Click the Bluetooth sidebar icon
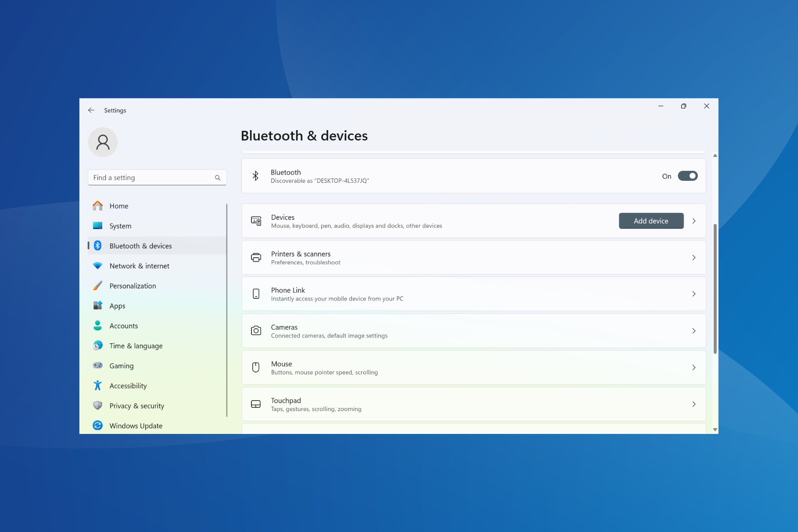798x532 pixels. pyautogui.click(x=98, y=246)
